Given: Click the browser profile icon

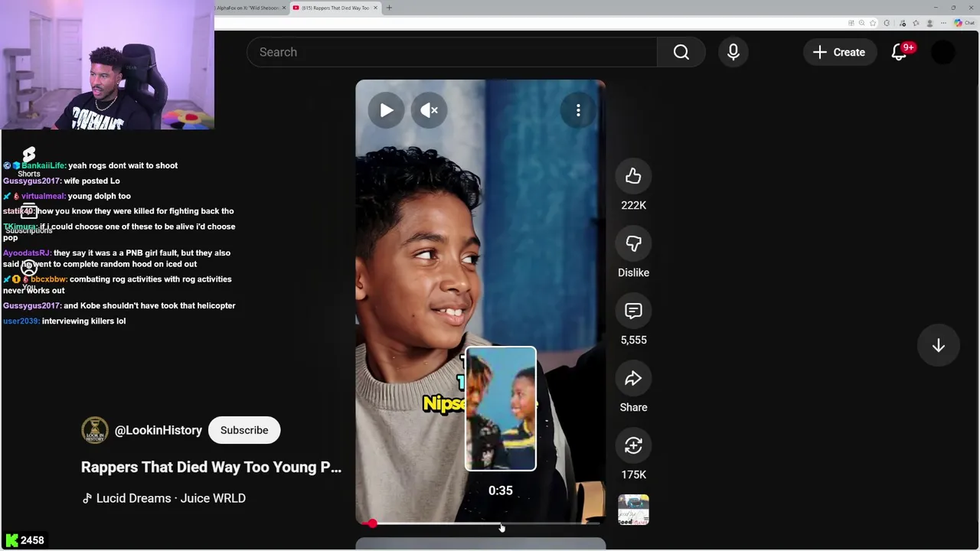Looking at the screenshot, I should 929,23.
